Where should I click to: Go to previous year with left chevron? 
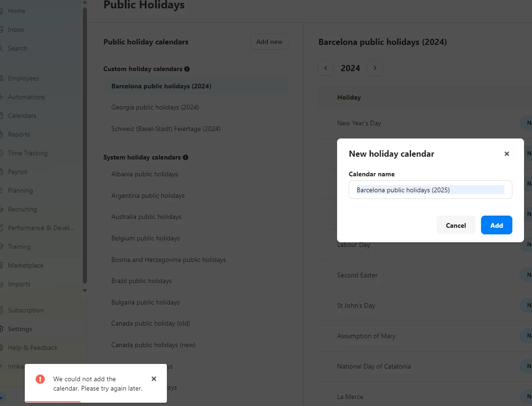tap(326, 68)
